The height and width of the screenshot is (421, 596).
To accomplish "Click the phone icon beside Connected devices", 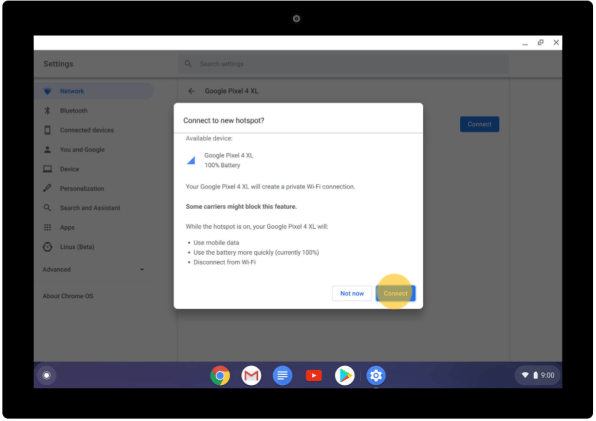I will click(48, 130).
